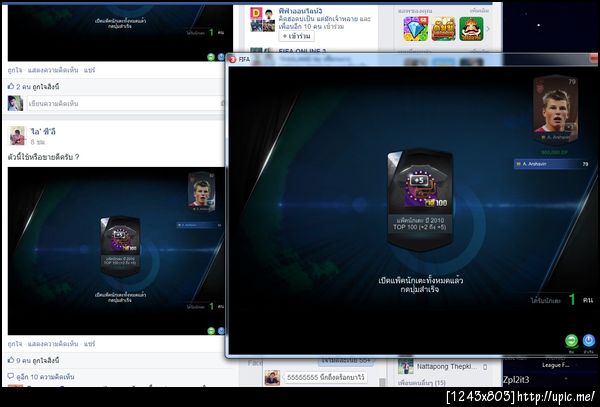600x407 pixels.
Task: Click the เข้าร่วม join group button
Action: [x=297, y=36]
